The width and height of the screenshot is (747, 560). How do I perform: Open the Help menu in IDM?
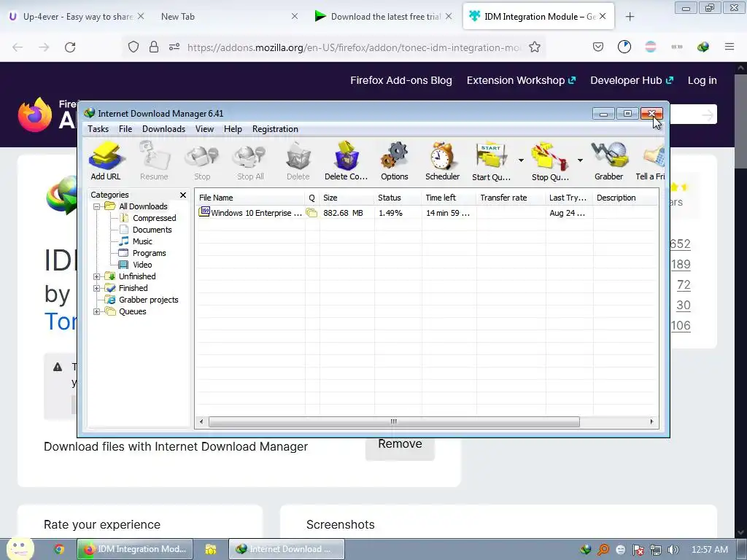[233, 129]
